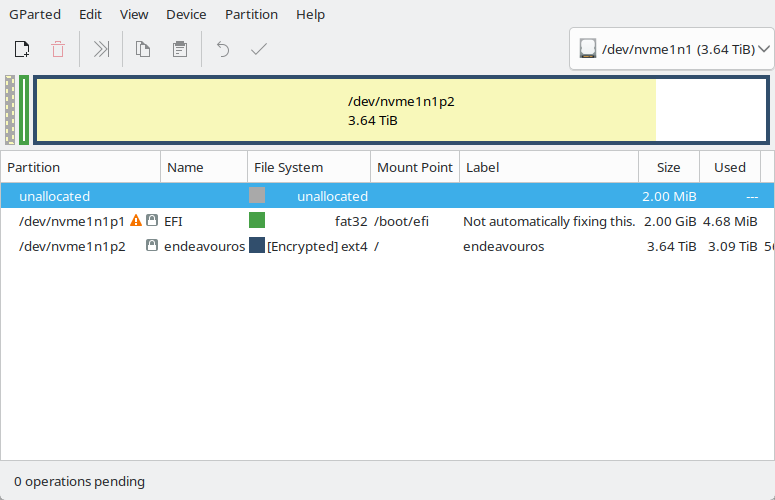Screen dimensions: 775x500
Task: Open the Partition menu
Action: (x=252, y=14)
